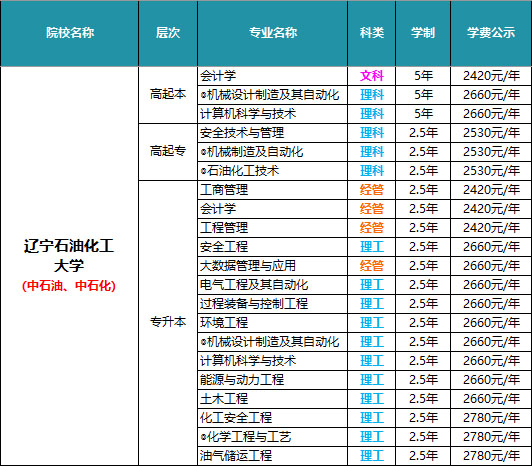Click 2660元/年 in the 过程装备与控制工程 row
532x466 pixels.
click(491, 304)
